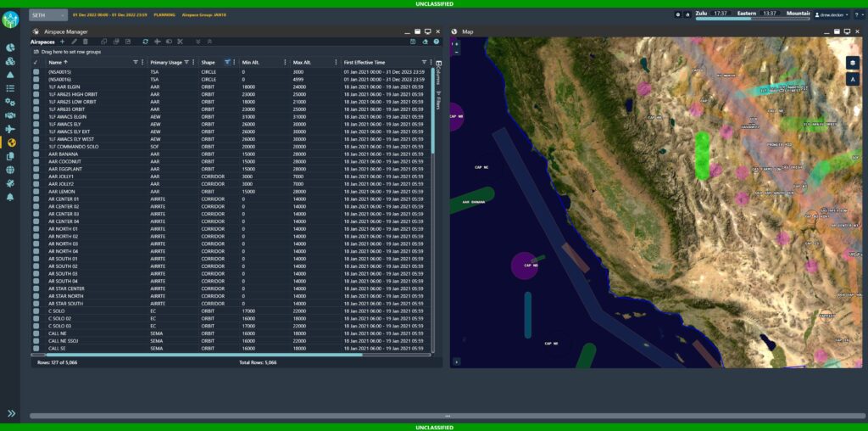Check the box for AAR BANANA row
Viewport: 868px width, 431px height.
coord(36,154)
